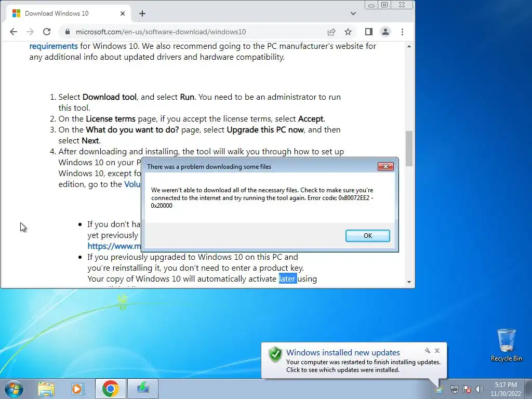532x399 pixels.
Task: Expand the tab search chevron
Action: [x=353, y=14]
